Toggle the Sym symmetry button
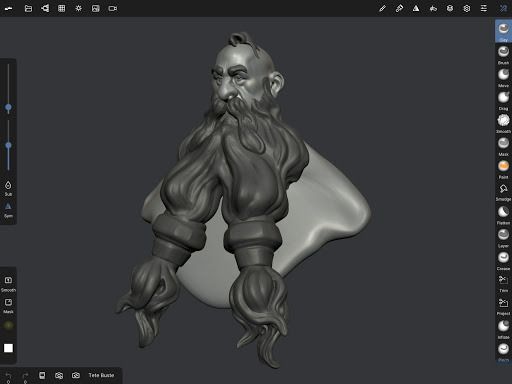The width and height of the screenshot is (512, 384). tap(8, 210)
